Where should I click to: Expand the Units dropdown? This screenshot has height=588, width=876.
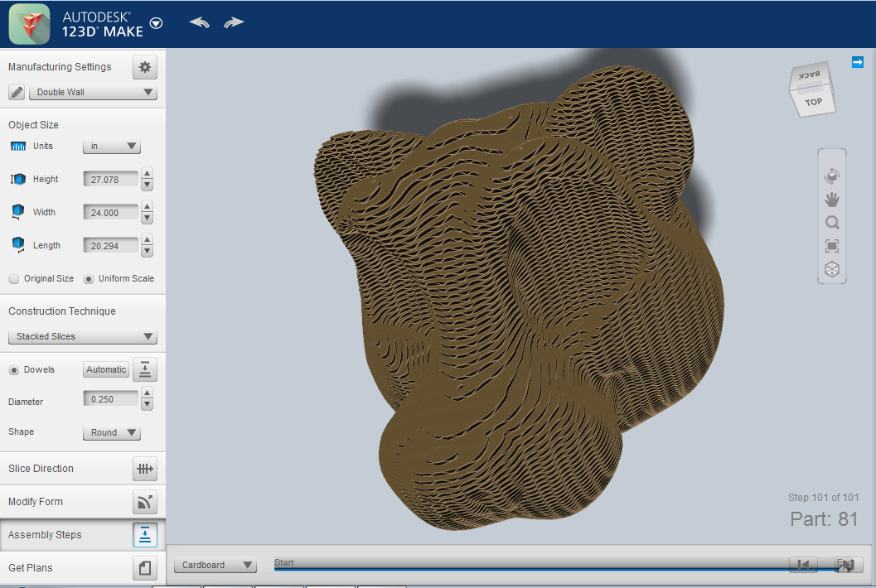[112, 147]
